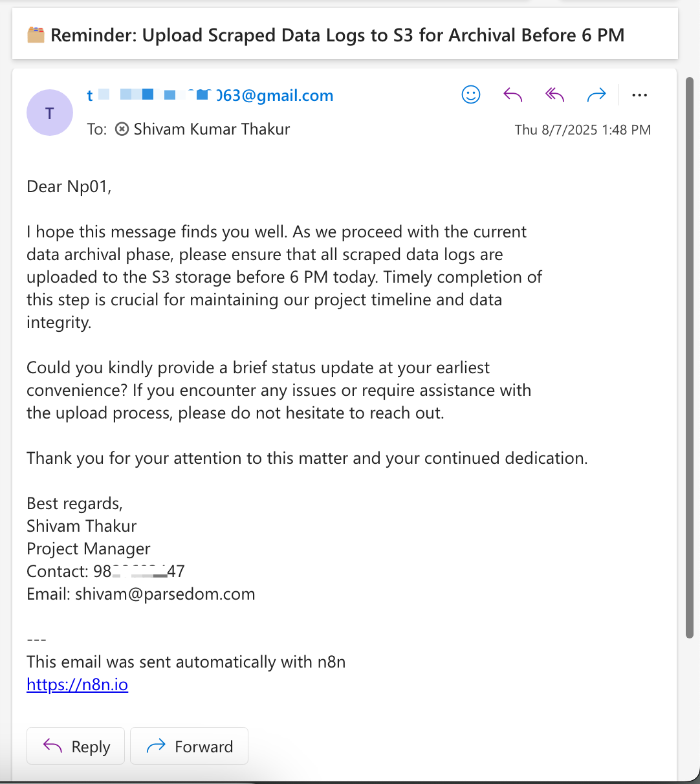
Task: Click the reply arrow icon in the message header
Action: coord(513,95)
